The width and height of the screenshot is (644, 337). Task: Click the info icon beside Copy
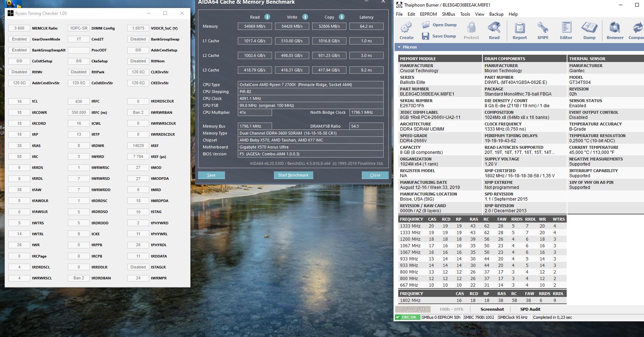tap(342, 17)
